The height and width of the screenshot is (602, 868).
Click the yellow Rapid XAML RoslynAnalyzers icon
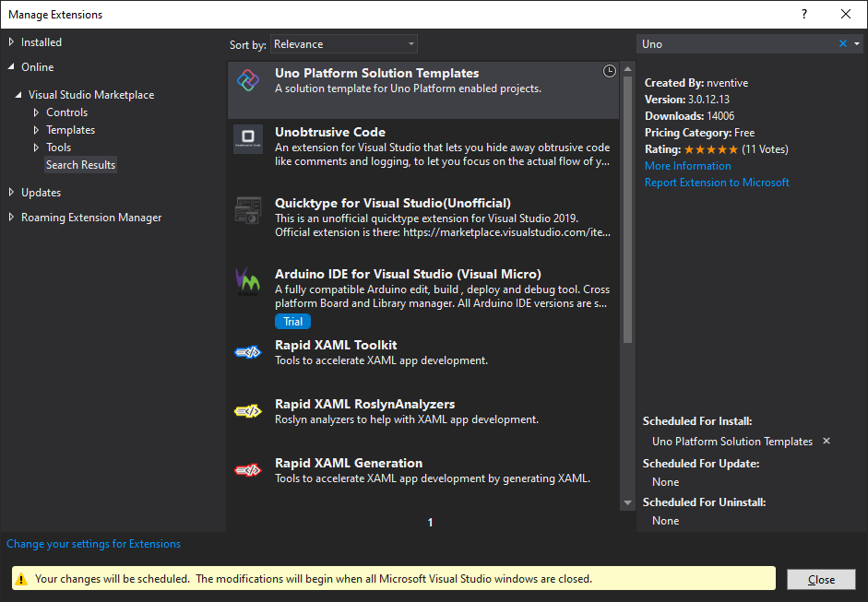248,411
